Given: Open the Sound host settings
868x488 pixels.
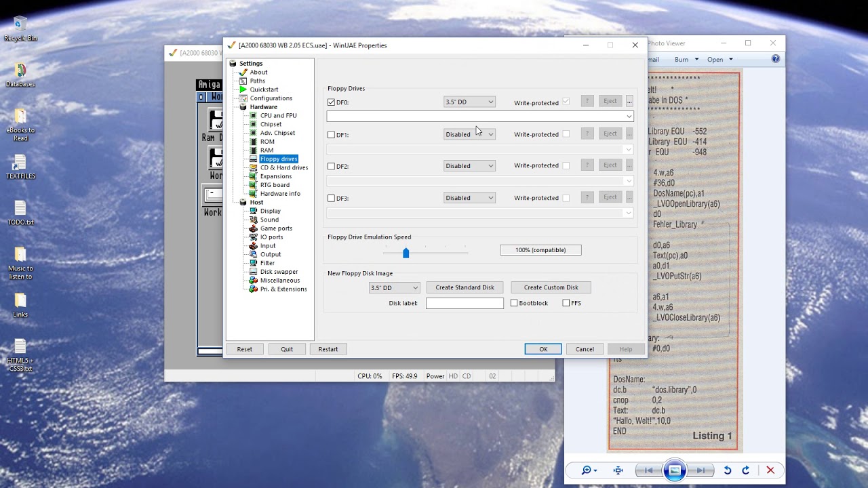Looking at the screenshot, I should 269,220.
